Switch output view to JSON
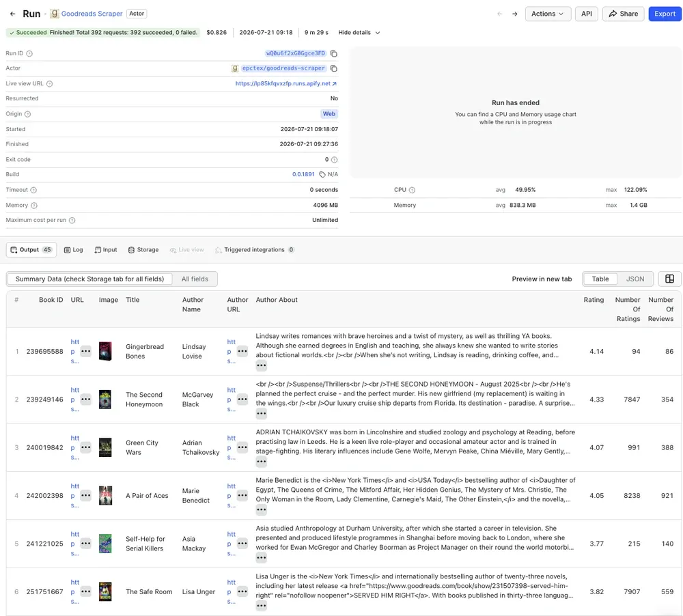The height and width of the screenshot is (616, 683). point(635,279)
